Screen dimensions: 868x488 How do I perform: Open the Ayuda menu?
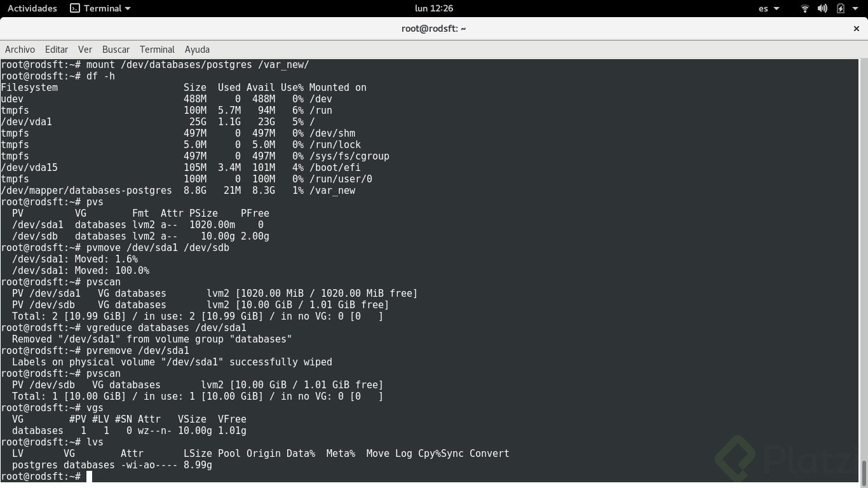coord(197,50)
